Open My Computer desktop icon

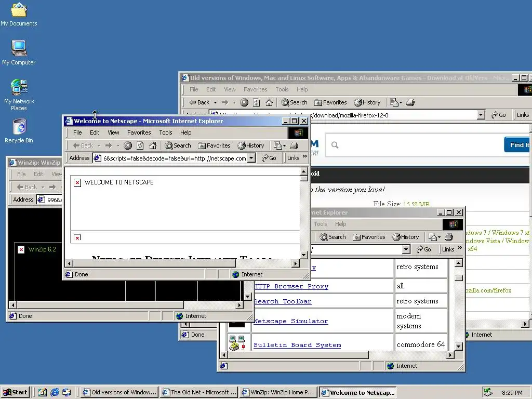[x=19, y=52]
